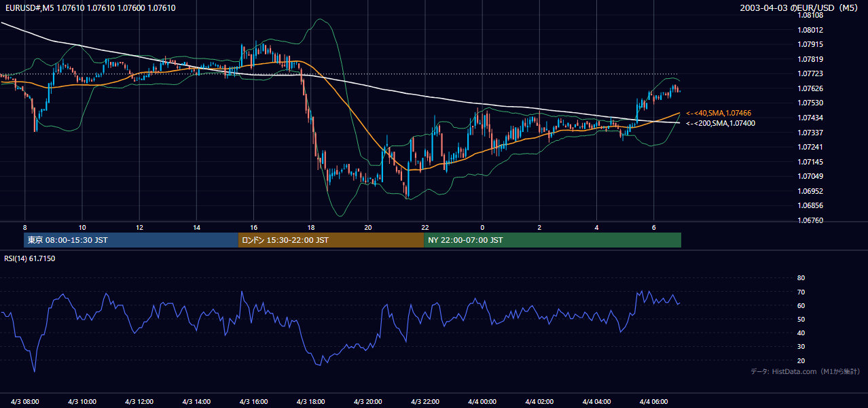The width and height of the screenshot is (868, 408).
Task: Click price axis value 1.08012
Action: (810, 30)
